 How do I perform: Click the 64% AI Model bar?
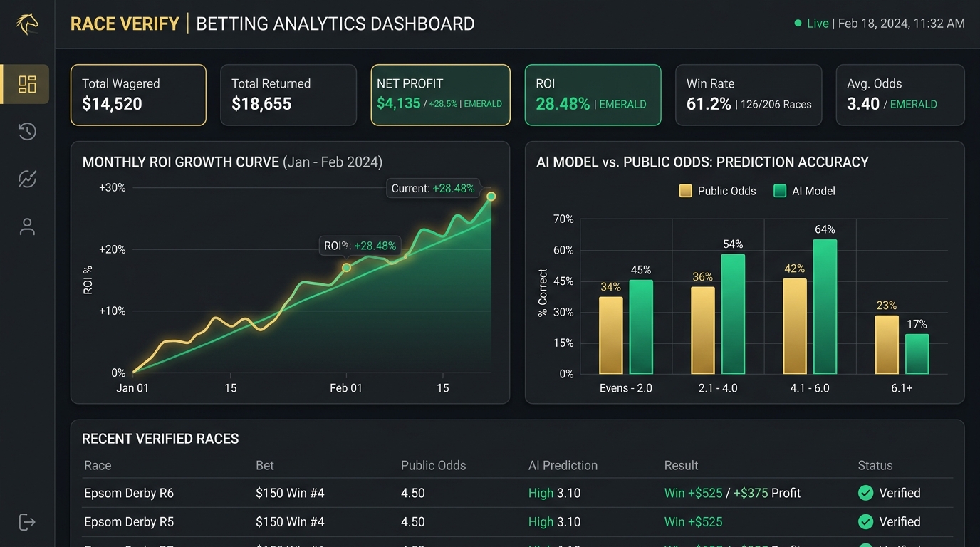(x=825, y=306)
